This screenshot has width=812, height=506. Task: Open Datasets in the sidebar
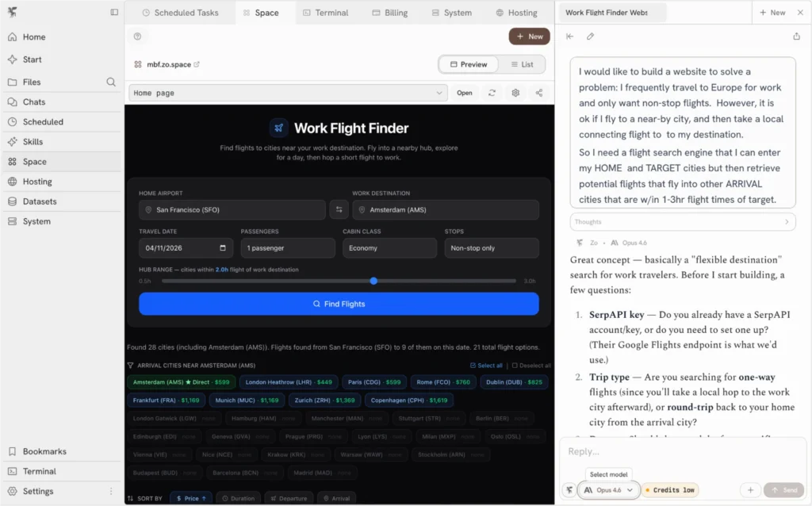pyautogui.click(x=40, y=201)
